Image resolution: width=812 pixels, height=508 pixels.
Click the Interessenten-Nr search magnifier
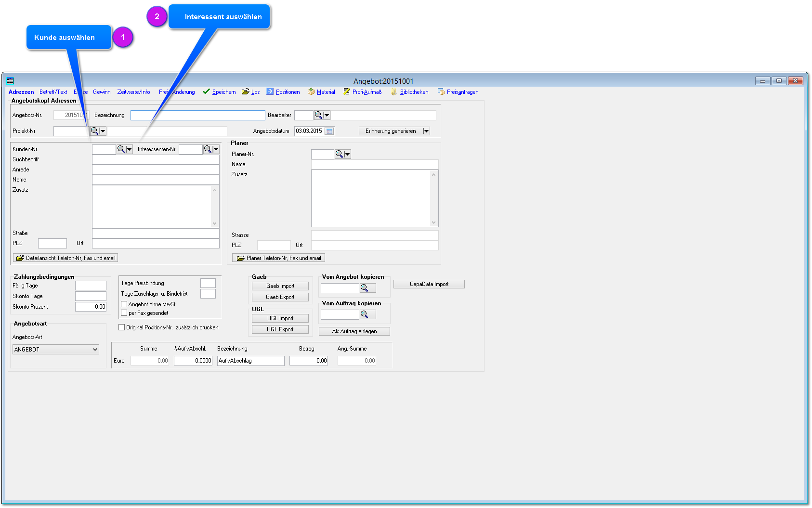[x=208, y=149]
